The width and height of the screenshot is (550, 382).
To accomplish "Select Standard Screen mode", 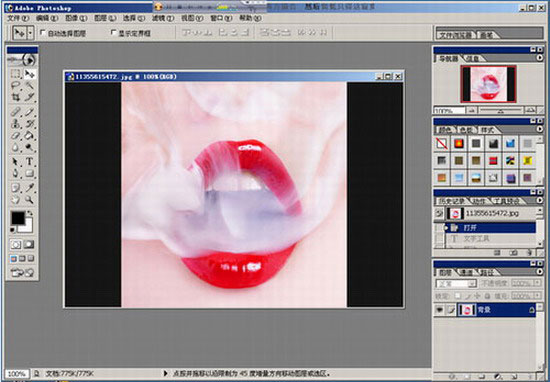I will (x=13, y=259).
